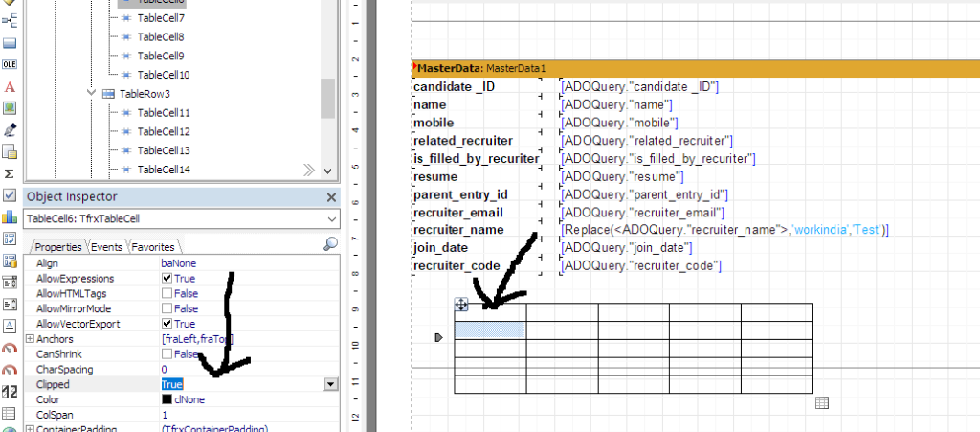Screen dimensions: 980x432
Task: Click the report tree vertical scrollbar thumb
Action: coord(328,99)
